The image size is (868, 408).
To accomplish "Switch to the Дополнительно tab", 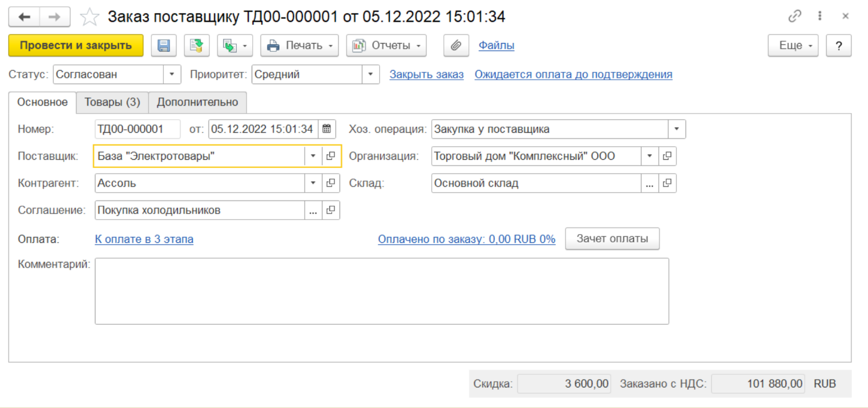I will pyautogui.click(x=197, y=102).
